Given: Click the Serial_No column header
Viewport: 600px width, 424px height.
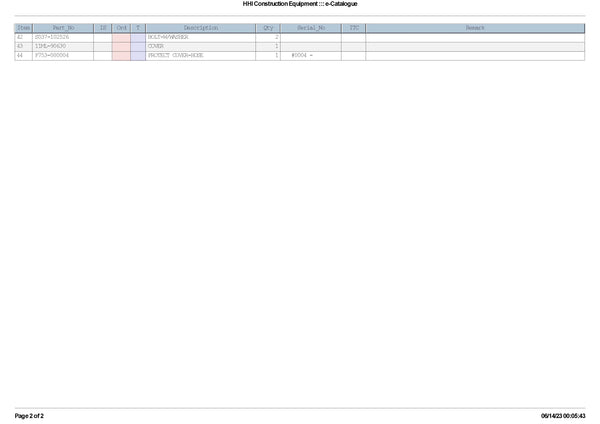Looking at the screenshot, I should coord(311,28).
